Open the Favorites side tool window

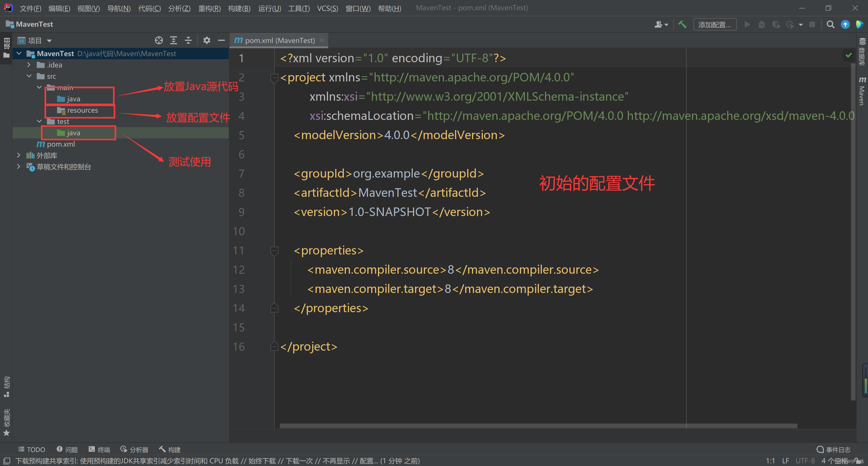6,423
